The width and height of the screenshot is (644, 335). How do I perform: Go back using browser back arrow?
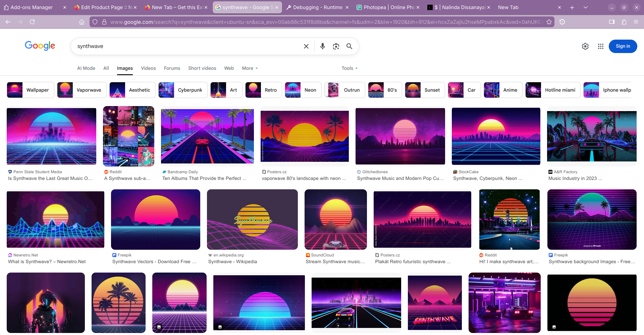pos(8,22)
